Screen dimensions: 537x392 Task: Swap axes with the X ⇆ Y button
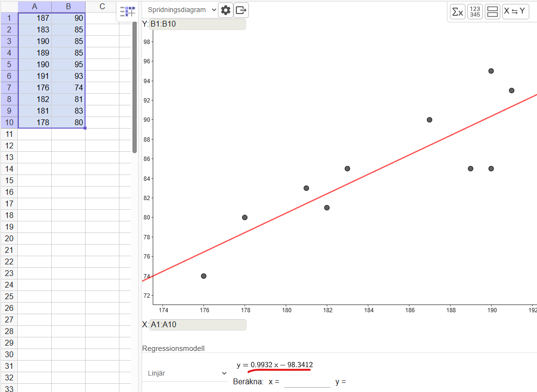pos(515,12)
